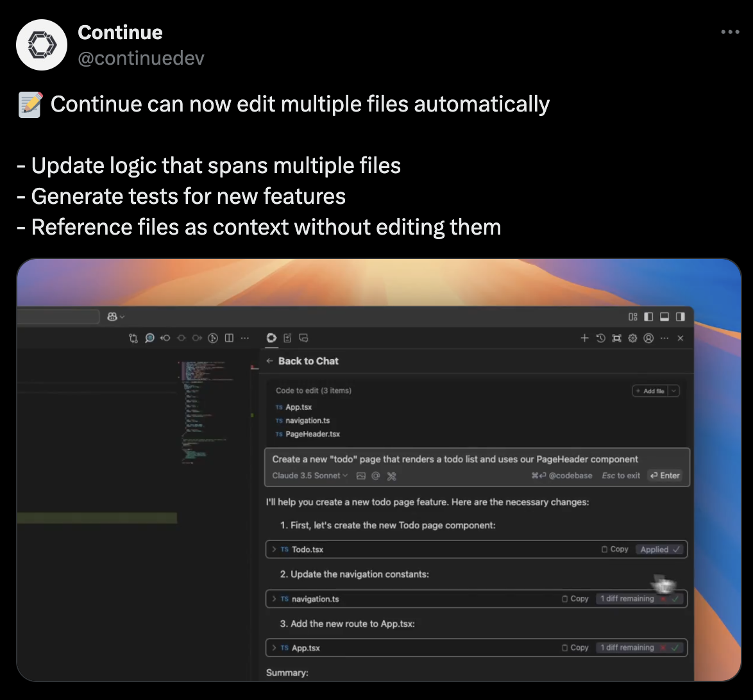Open the Continue display name link

click(x=120, y=32)
